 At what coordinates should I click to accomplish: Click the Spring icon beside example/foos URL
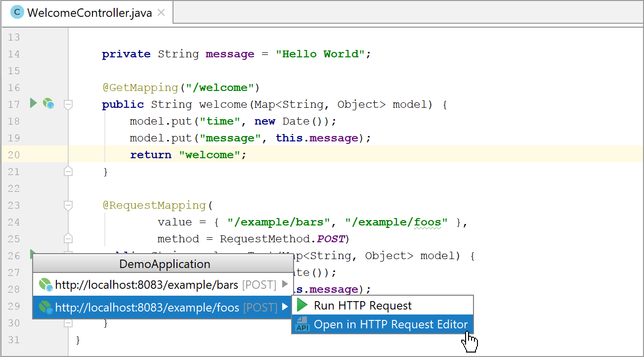[46, 308]
